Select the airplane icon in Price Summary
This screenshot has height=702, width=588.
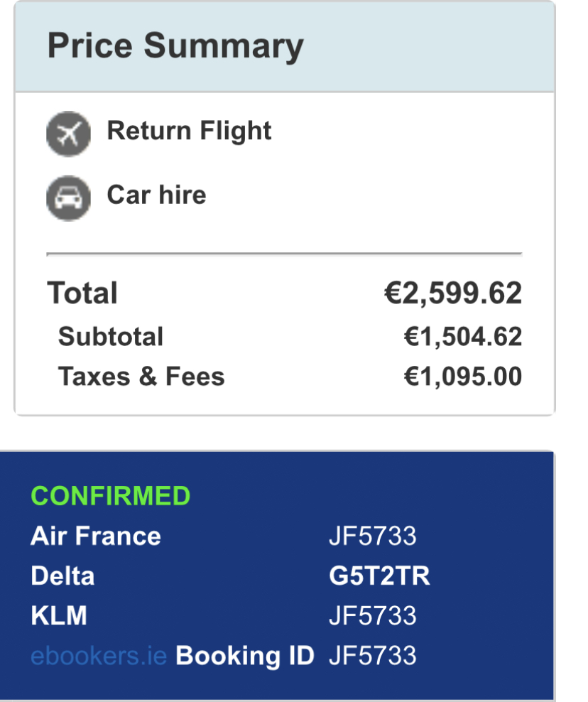pyautogui.click(x=68, y=134)
